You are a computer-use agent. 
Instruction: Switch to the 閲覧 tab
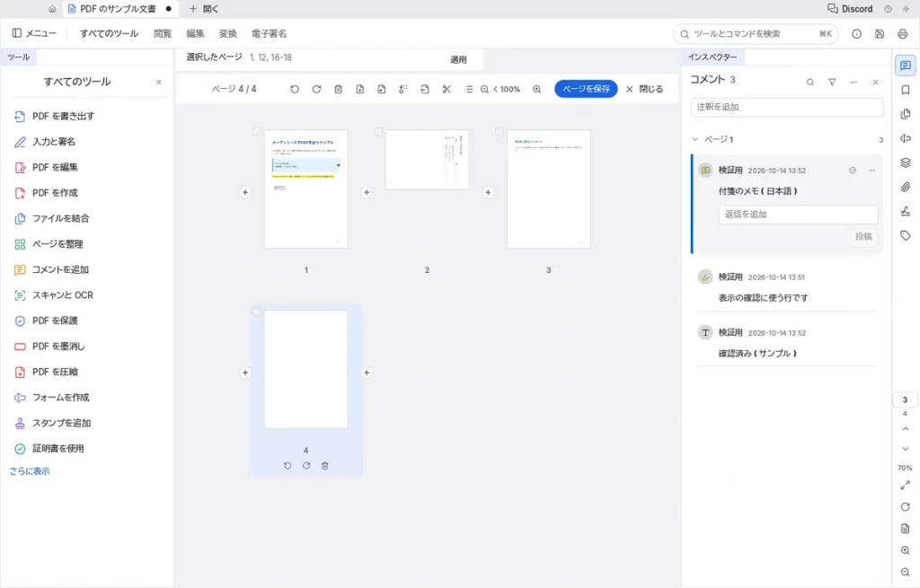(x=163, y=33)
